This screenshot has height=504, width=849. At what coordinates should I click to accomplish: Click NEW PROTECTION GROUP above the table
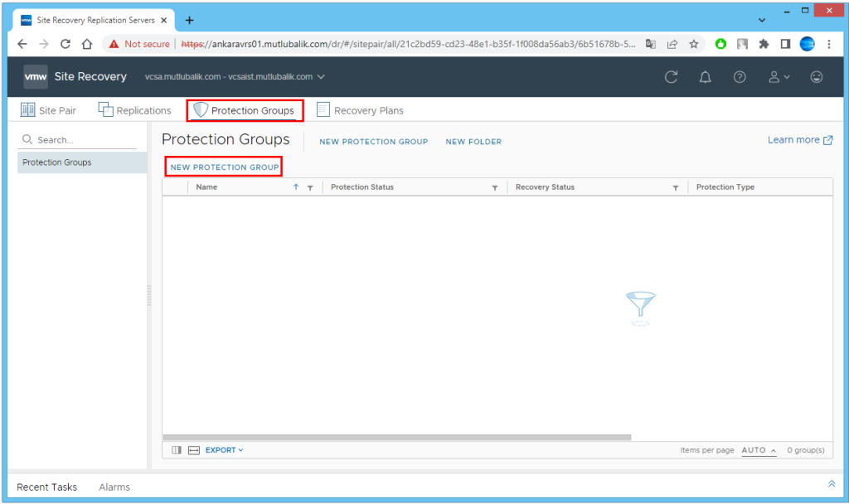(x=224, y=167)
